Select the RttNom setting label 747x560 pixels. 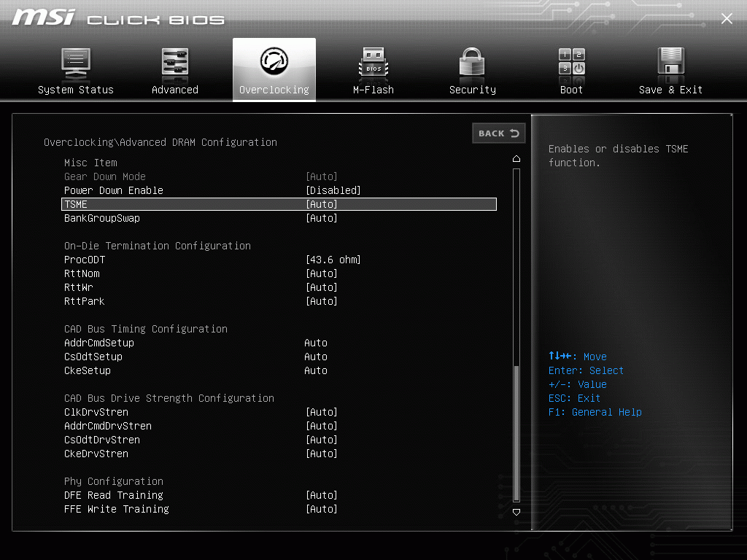point(82,273)
